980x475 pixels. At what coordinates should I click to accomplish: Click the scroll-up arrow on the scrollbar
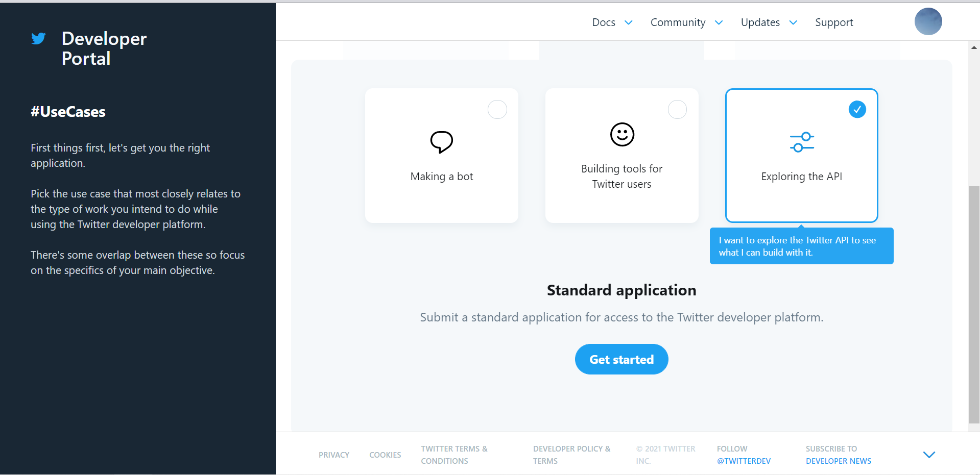(x=973, y=47)
